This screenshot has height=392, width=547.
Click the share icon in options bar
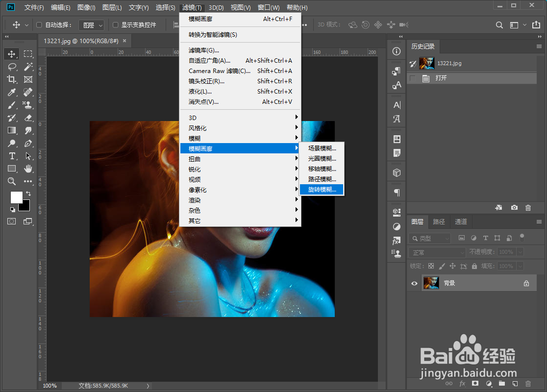536,25
